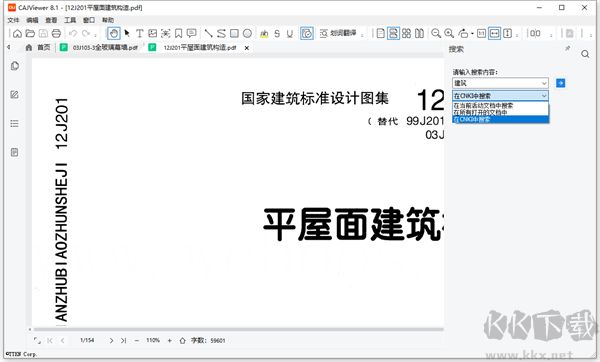Open the 编辑 menu
The image size is (600, 362).
coord(33,20)
